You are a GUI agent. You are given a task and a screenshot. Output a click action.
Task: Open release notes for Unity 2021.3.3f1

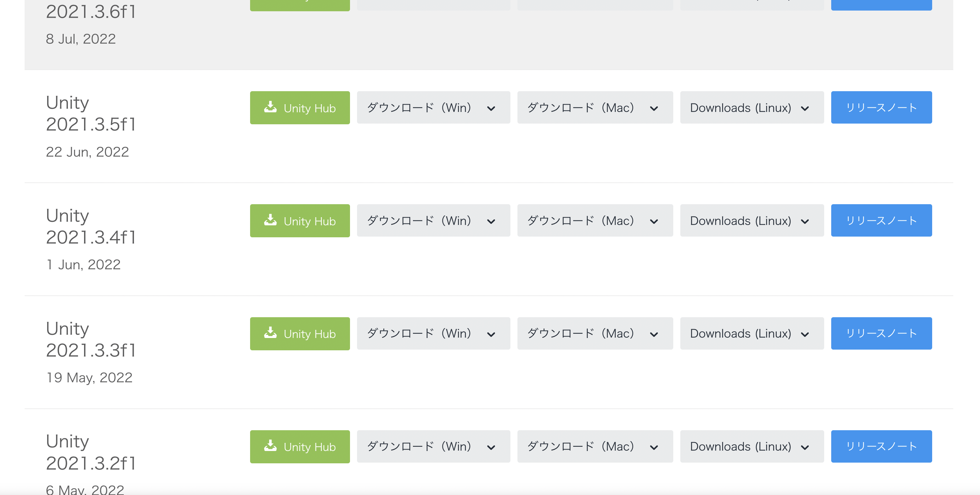point(881,333)
